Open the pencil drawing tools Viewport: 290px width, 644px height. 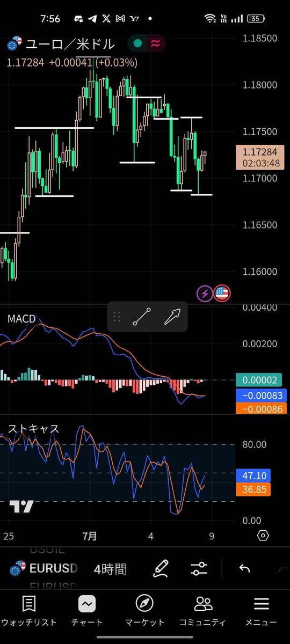(x=161, y=568)
